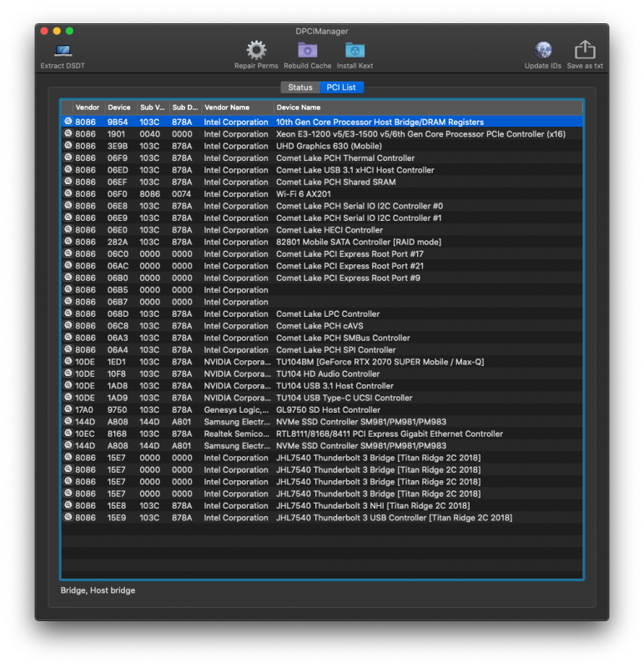Select the GeForce RTX 2070 SUPER Mobile row
This screenshot has width=644, height=667.
pos(380,362)
